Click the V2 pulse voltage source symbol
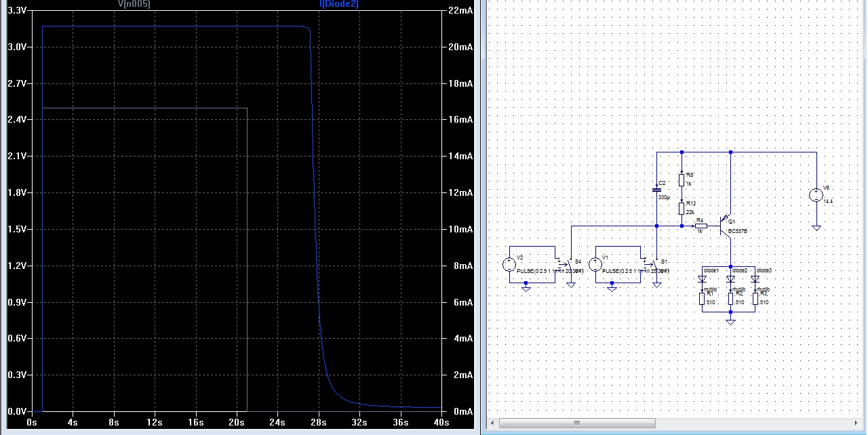Image resolution: width=868 pixels, height=435 pixels. [509, 265]
